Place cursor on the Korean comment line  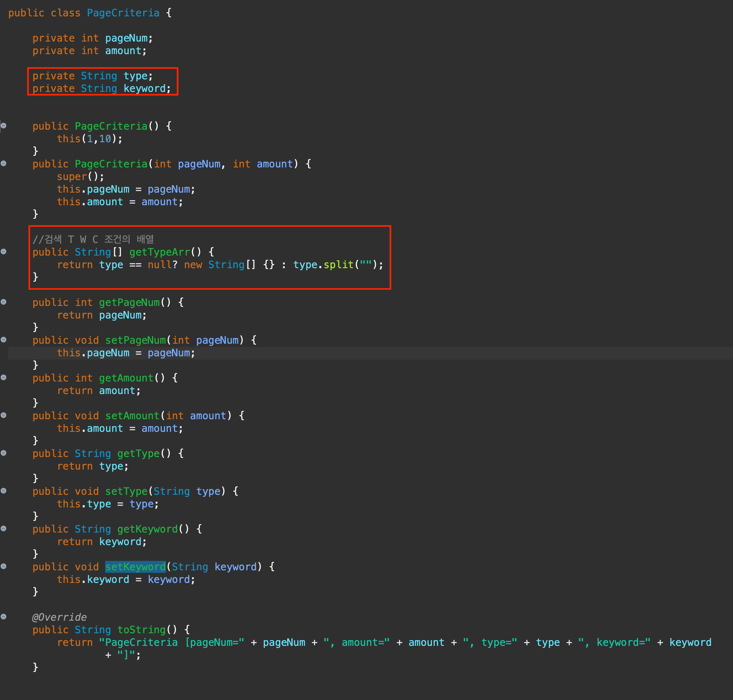pos(93,239)
